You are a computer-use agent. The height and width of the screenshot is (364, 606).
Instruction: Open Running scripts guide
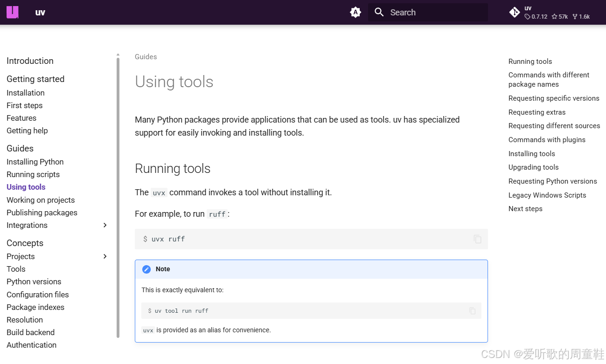(33, 175)
